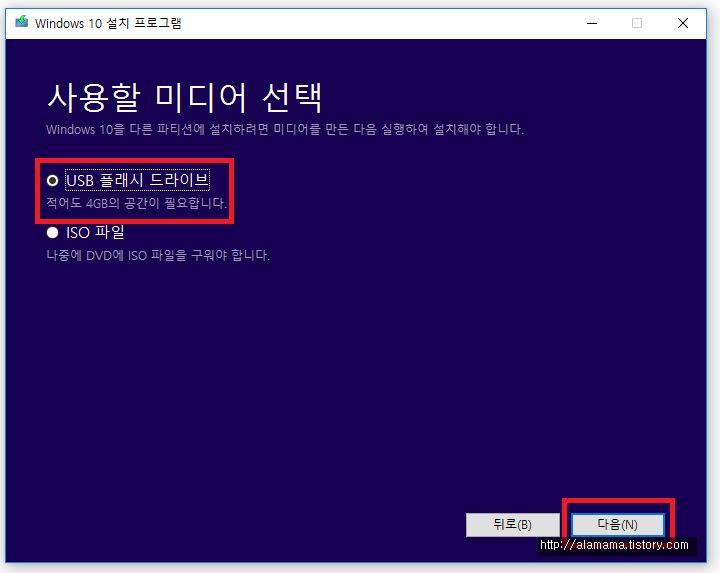Minimize the Windows 10 설치 프로그램 window
This screenshot has height=573, width=720.
[x=592, y=23]
